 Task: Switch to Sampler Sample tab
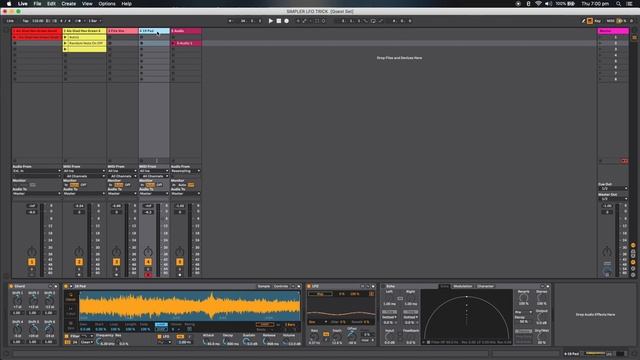click(x=264, y=287)
